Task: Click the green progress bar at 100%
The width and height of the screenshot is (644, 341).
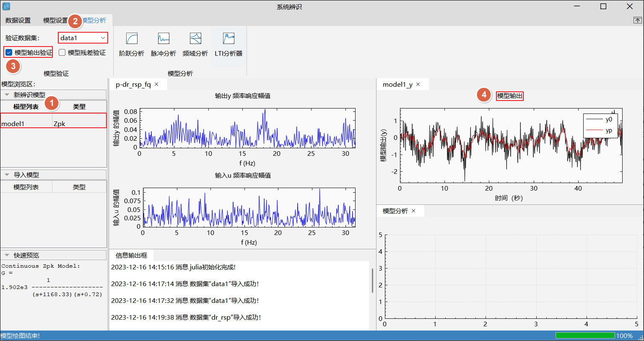Action: [585, 336]
